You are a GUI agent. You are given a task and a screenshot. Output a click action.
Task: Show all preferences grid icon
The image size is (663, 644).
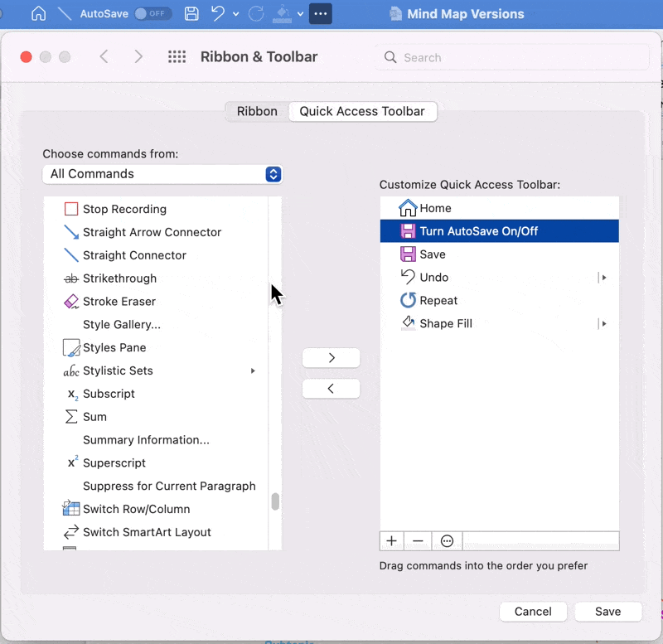click(177, 56)
